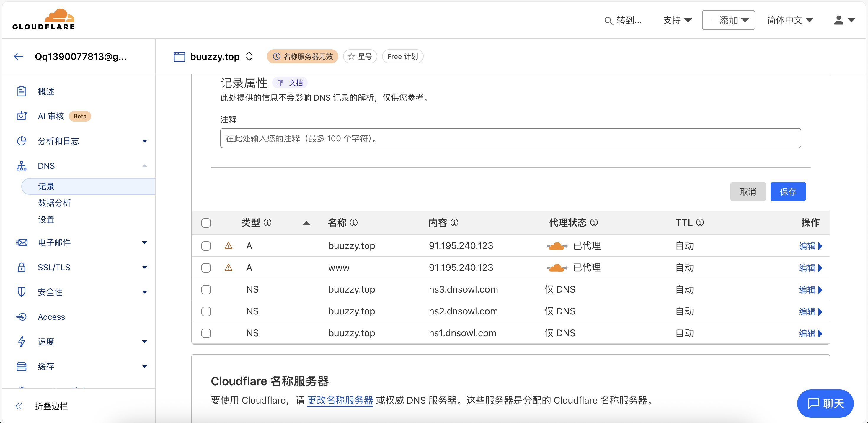This screenshot has height=423, width=868.
Task: Open the 添加 dropdown button
Action: pos(728,20)
